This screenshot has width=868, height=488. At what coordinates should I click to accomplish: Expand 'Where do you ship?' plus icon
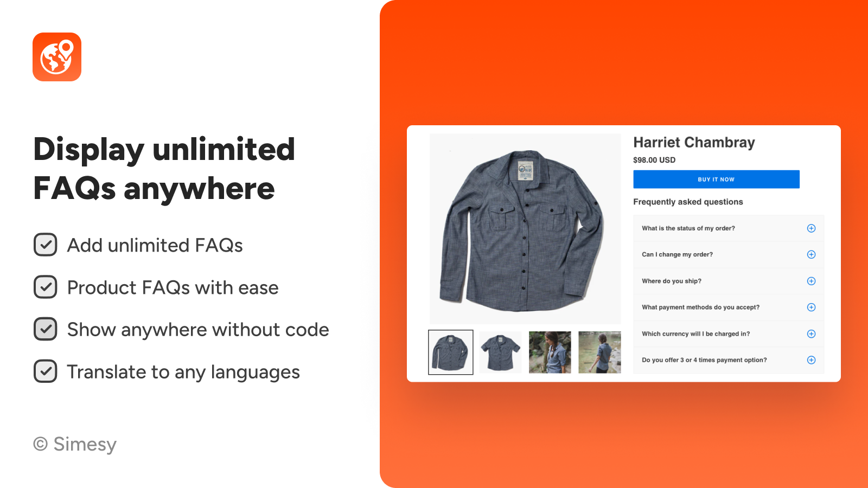811,281
